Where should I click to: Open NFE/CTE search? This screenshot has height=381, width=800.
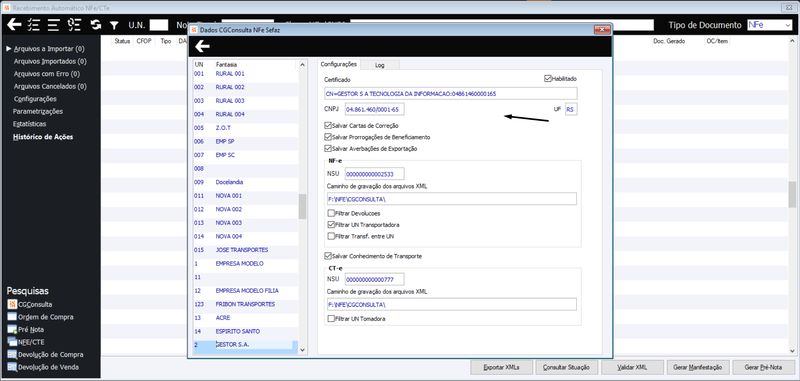(x=27, y=342)
